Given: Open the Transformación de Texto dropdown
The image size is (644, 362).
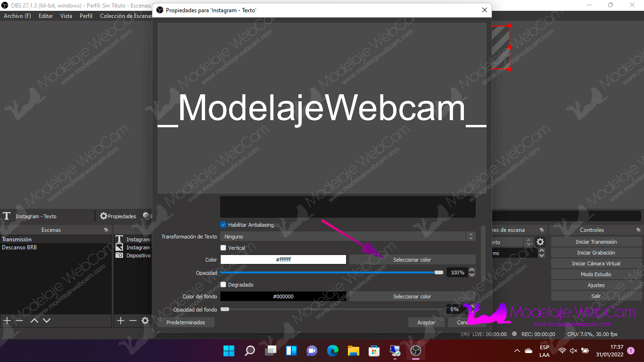Looking at the screenshot, I should [347, 237].
